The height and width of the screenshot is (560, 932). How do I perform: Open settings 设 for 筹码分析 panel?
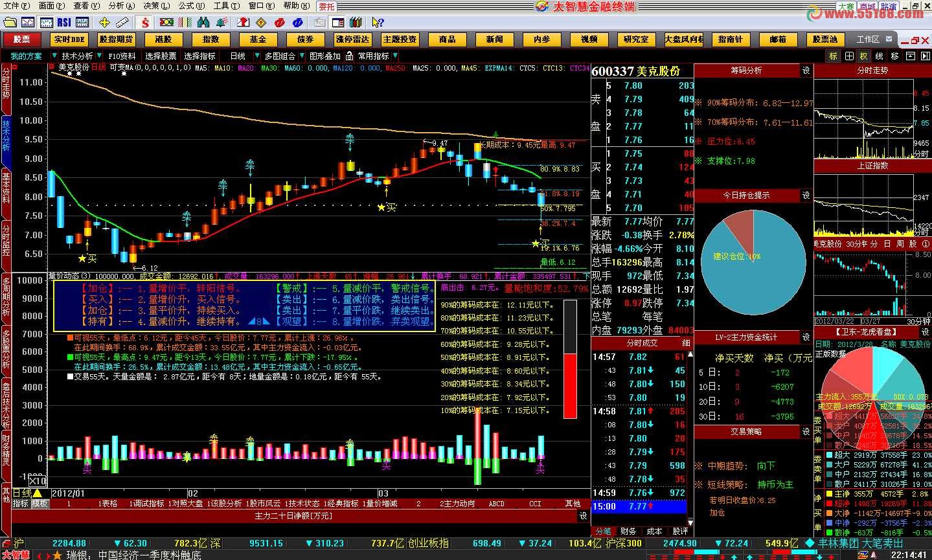[806, 71]
